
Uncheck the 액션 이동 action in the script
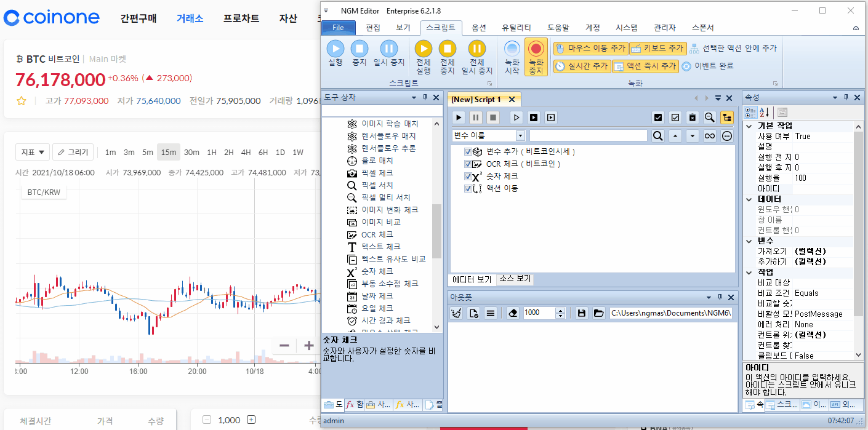coord(468,188)
